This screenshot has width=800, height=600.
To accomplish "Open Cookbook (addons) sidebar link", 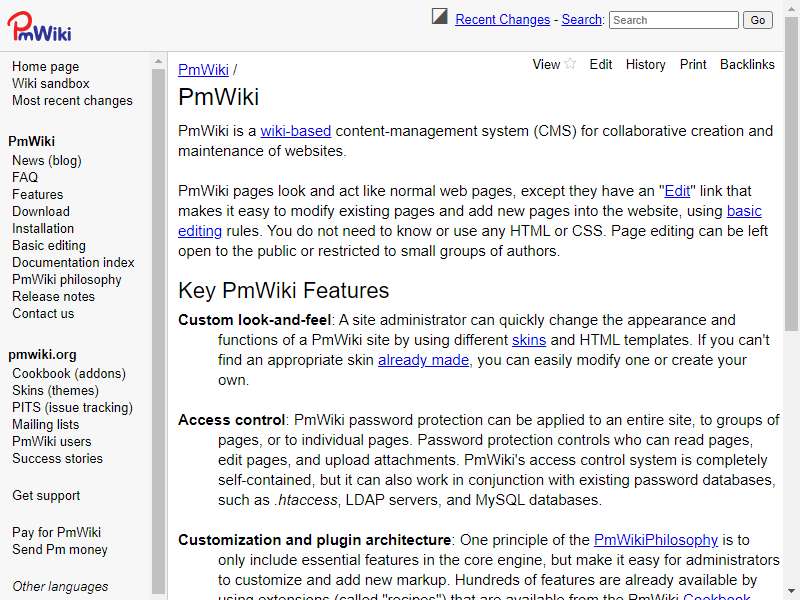I will point(68,373).
